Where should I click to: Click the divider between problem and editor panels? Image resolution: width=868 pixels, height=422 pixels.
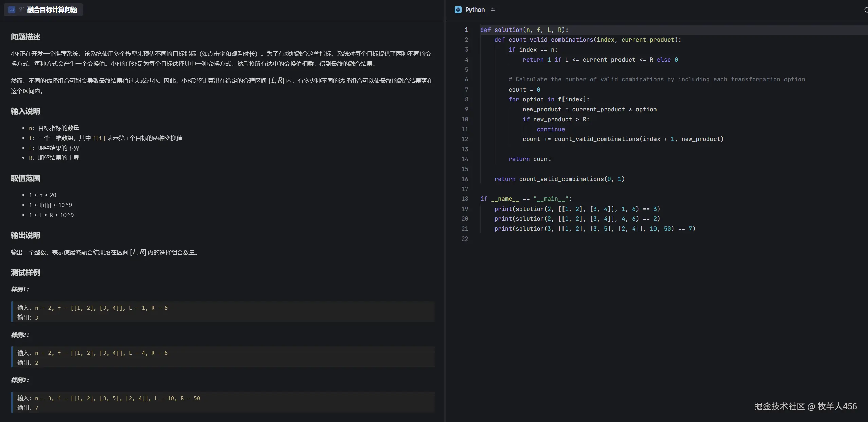click(x=445, y=210)
